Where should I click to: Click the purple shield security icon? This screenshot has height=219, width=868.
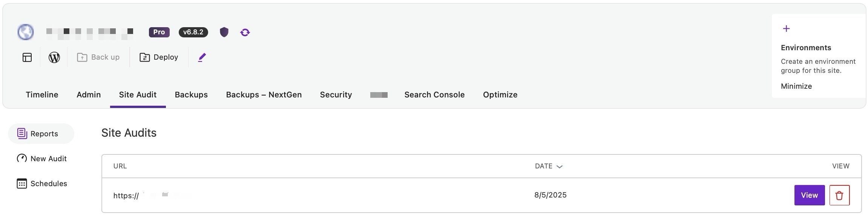pos(224,32)
